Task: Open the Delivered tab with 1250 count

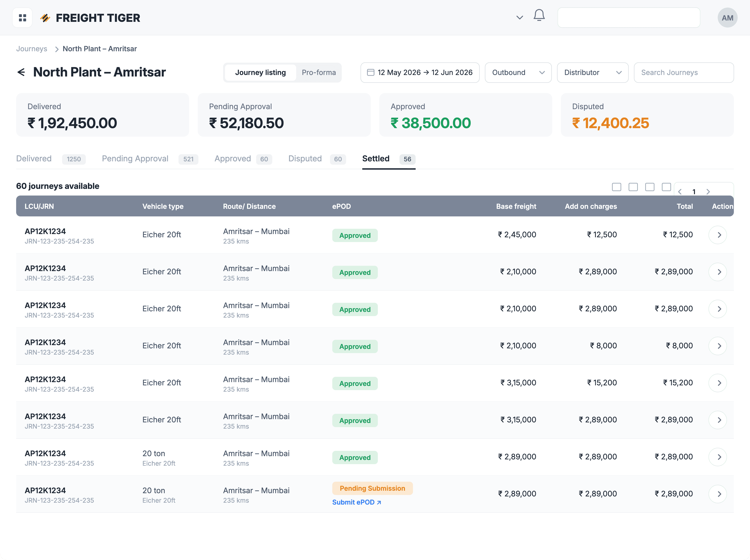Action: click(51, 159)
